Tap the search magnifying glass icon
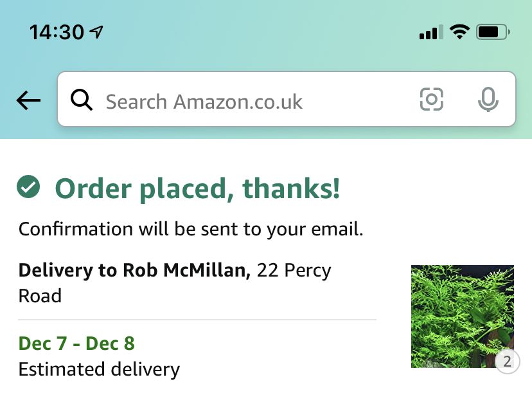Screen dimensions: 532x402 [82, 100]
